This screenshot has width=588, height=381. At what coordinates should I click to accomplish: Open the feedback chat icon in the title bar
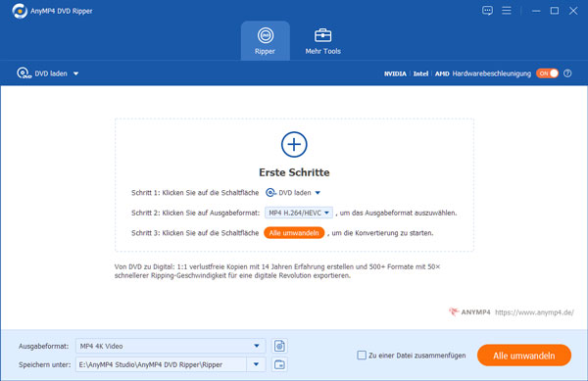point(487,11)
